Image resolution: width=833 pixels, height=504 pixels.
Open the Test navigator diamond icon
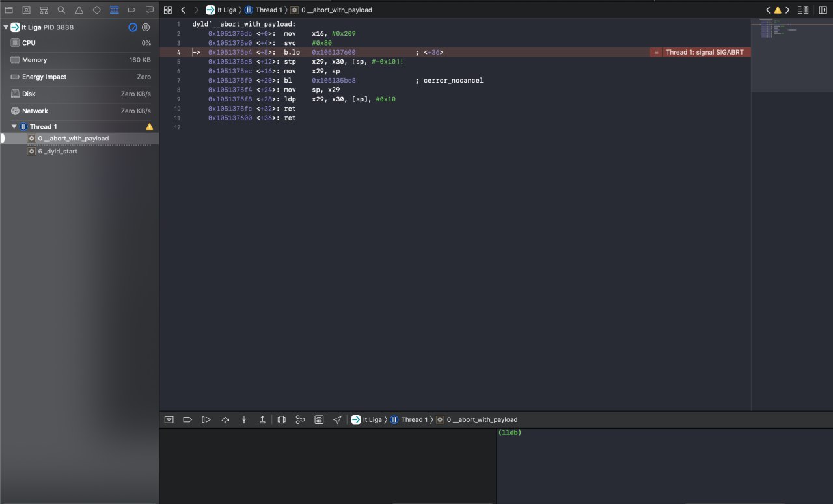97,10
